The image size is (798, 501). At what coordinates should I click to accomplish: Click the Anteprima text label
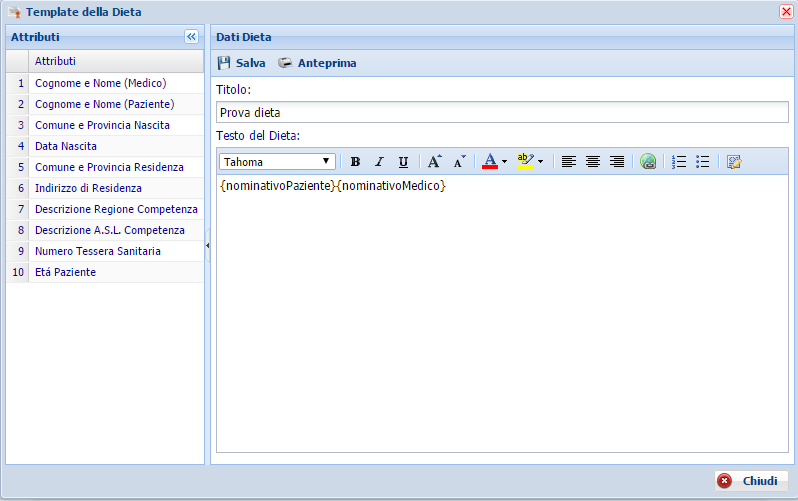tap(327, 63)
